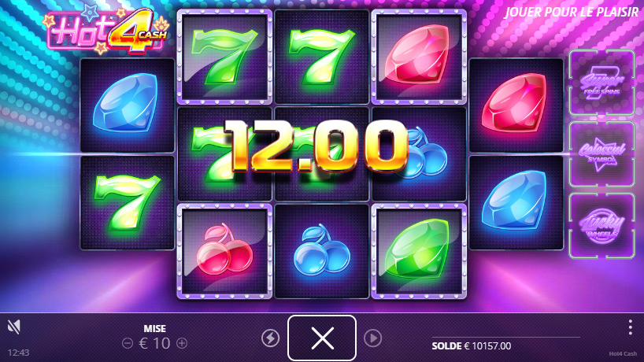The height and width of the screenshot is (362, 644).
Task: Click the green seven on left reel
Action: coord(128,203)
